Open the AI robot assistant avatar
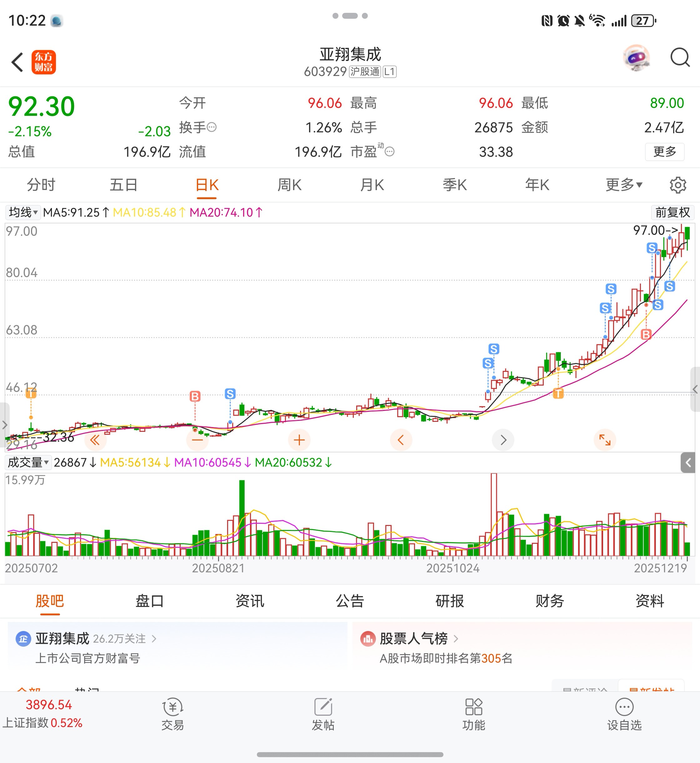Image resolution: width=700 pixels, height=763 pixels. tap(636, 58)
